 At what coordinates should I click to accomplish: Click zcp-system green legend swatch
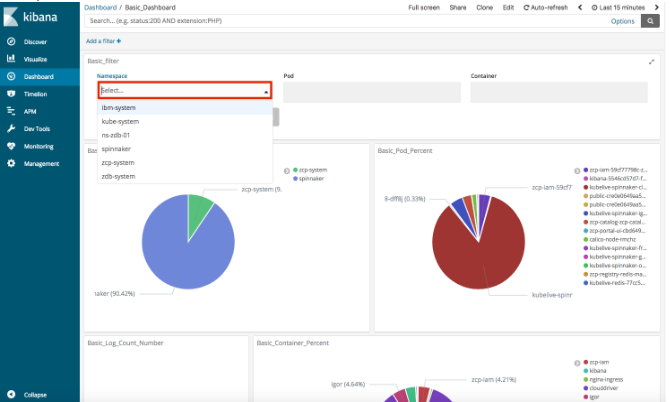295,170
